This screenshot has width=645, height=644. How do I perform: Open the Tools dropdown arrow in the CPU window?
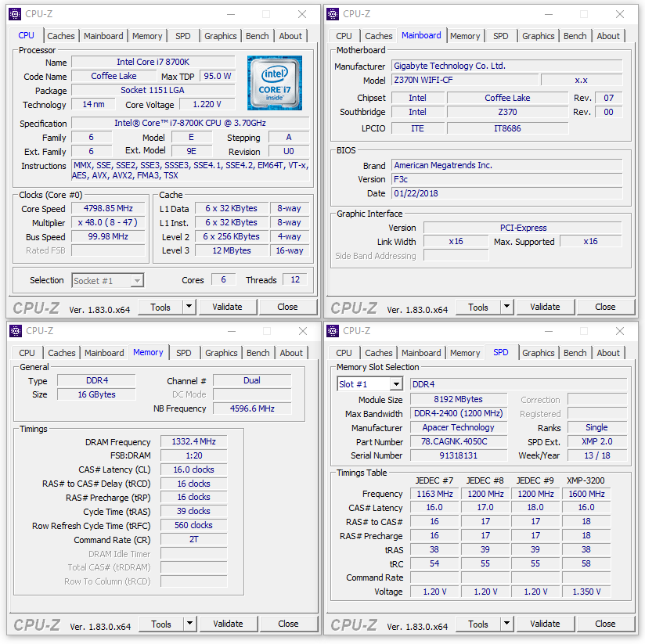[189, 307]
